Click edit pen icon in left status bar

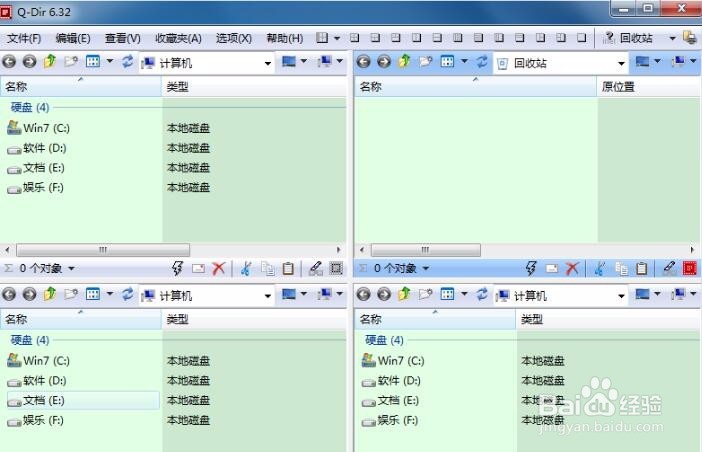click(316, 269)
